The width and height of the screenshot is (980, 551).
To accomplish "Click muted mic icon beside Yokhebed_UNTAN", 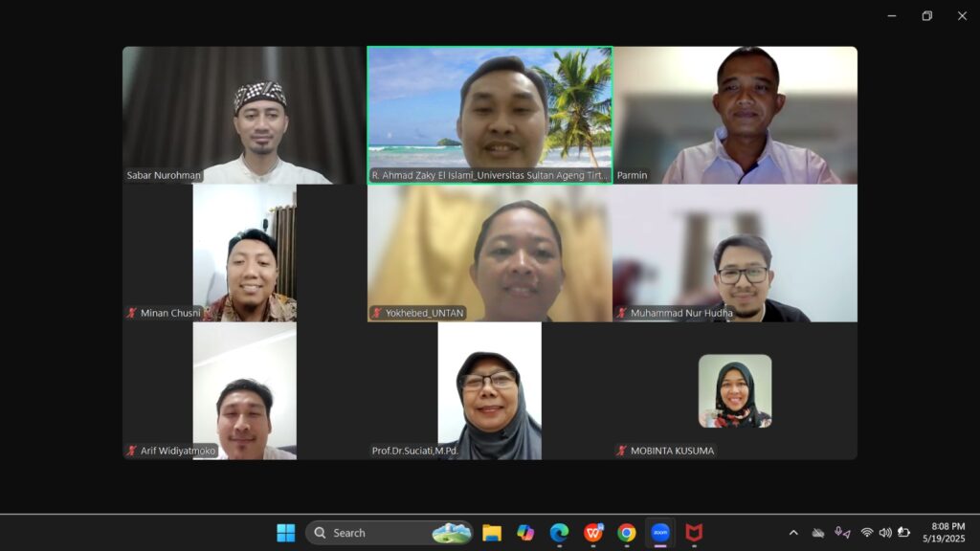I will click(376, 313).
